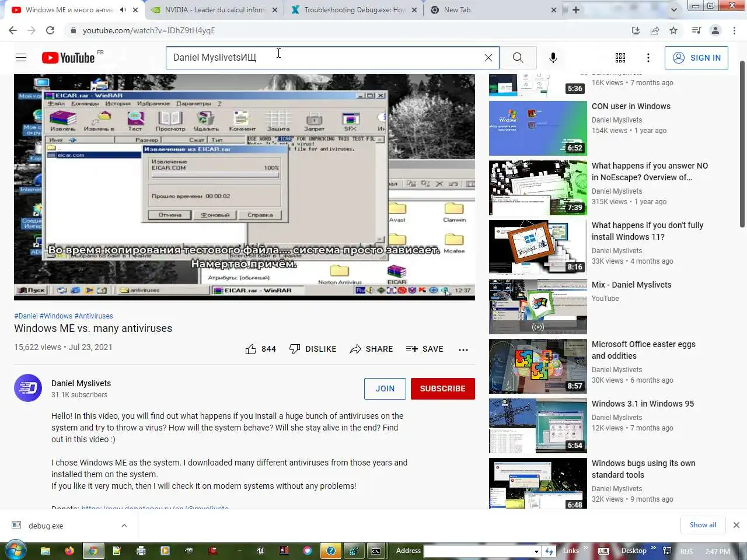747x560 pixels.
Task: Join the Daniel Myslivets channel
Action: tap(385, 388)
